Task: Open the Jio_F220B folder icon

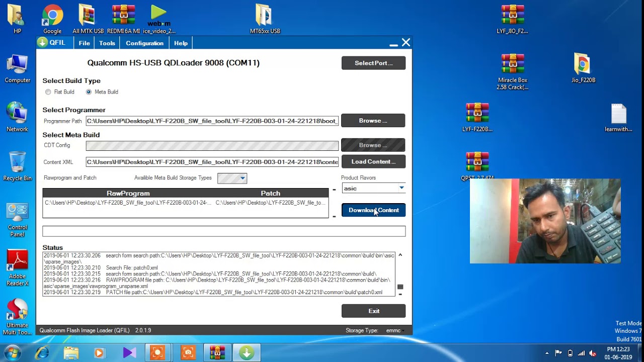Action: [583, 68]
